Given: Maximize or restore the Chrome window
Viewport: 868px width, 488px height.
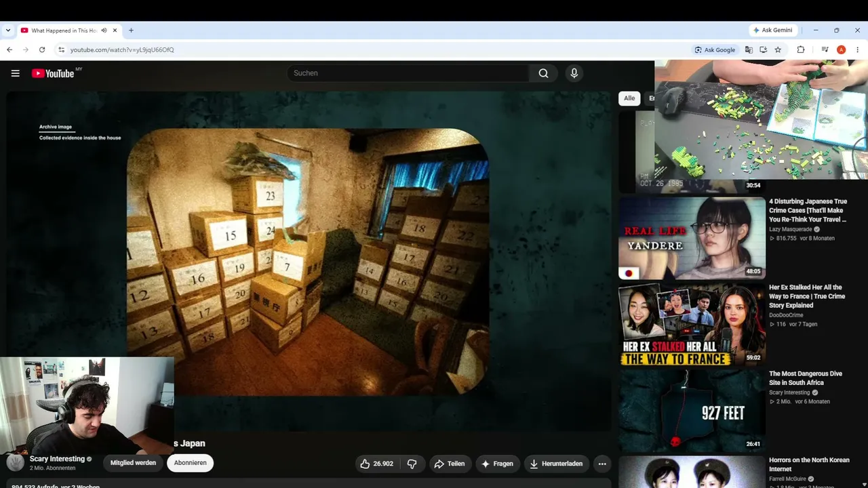Looking at the screenshot, I should pos(837,30).
